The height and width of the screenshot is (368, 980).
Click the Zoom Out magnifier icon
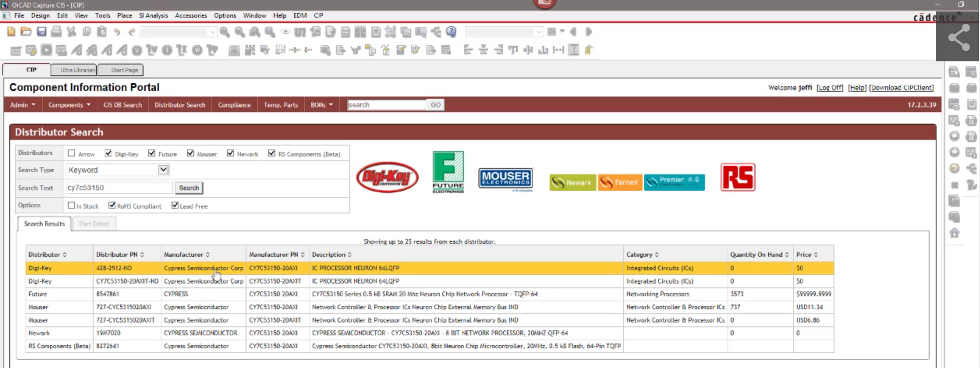tap(240, 32)
